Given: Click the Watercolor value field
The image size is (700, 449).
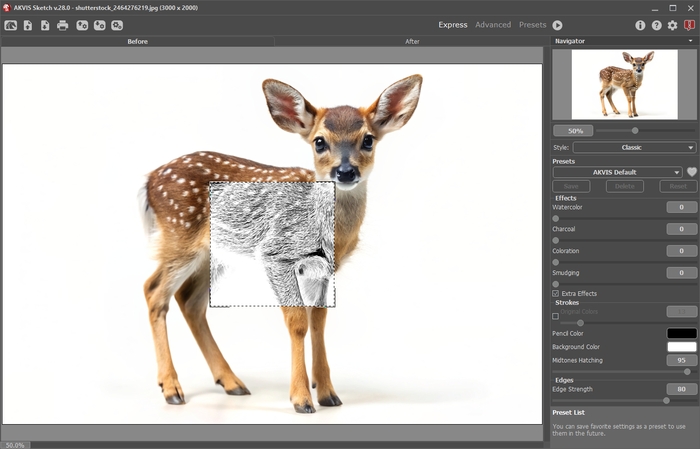Looking at the screenshot, I should (681, 207).
